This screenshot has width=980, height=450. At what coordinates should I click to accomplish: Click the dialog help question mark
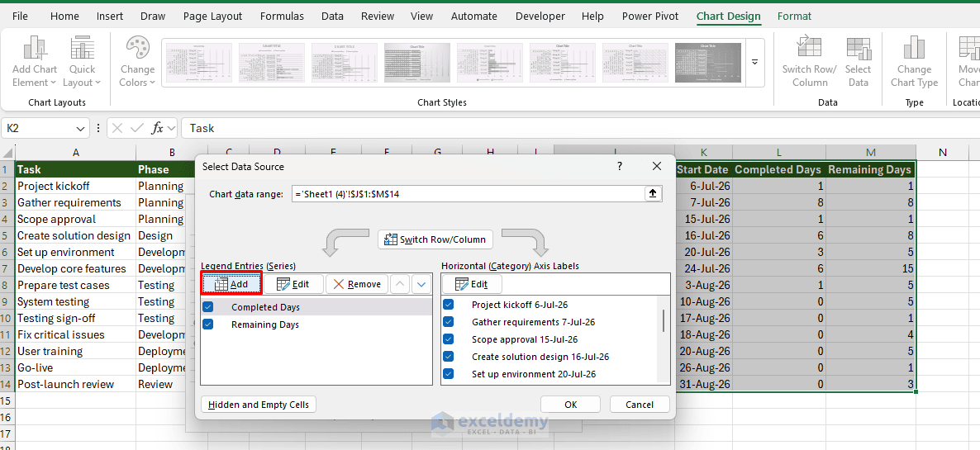(620, 166)
